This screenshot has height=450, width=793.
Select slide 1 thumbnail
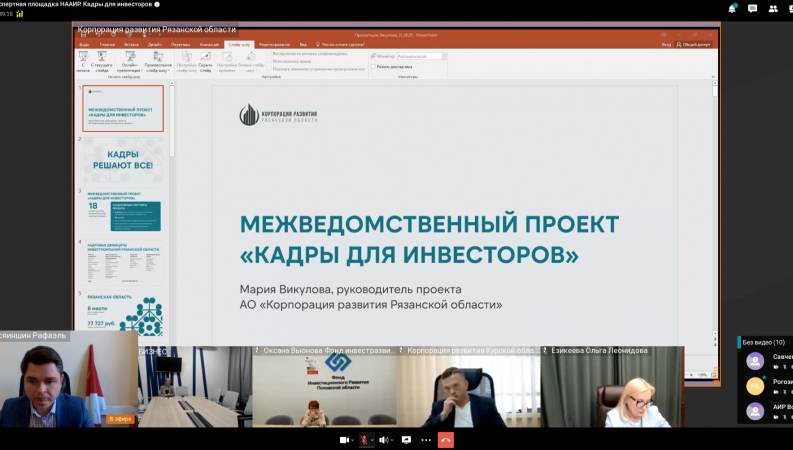123,108
